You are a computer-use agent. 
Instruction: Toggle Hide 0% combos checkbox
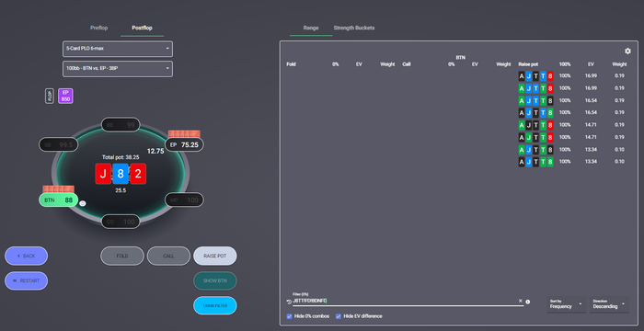(x=289, y=316)
